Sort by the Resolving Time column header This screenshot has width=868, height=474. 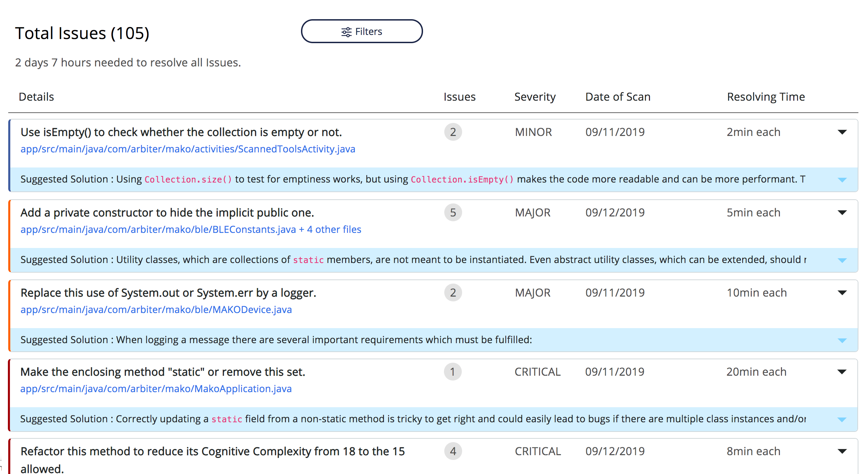pyautogui.click(x=766, y=97)
